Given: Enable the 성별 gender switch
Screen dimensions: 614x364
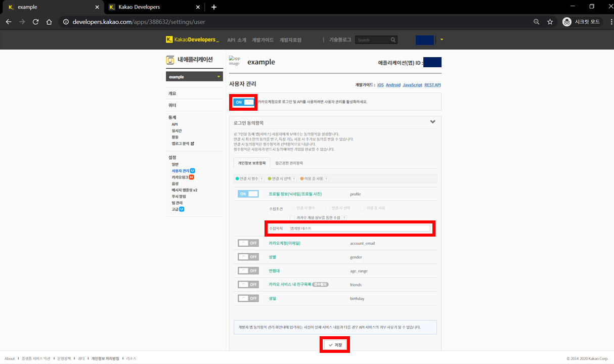Looking at the screenshot, I should pos(248,257).
